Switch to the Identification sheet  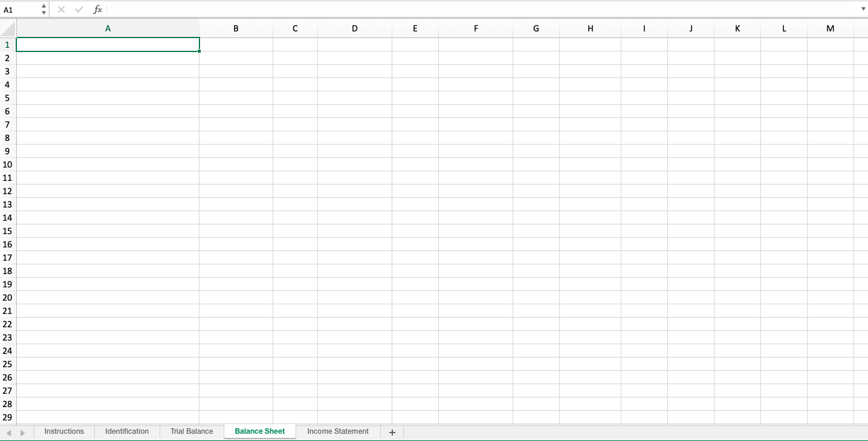click(x=127, y=431)
